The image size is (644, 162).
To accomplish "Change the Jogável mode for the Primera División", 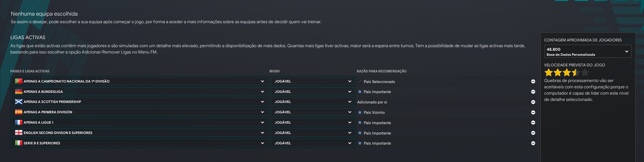I will tap(313, 112).
